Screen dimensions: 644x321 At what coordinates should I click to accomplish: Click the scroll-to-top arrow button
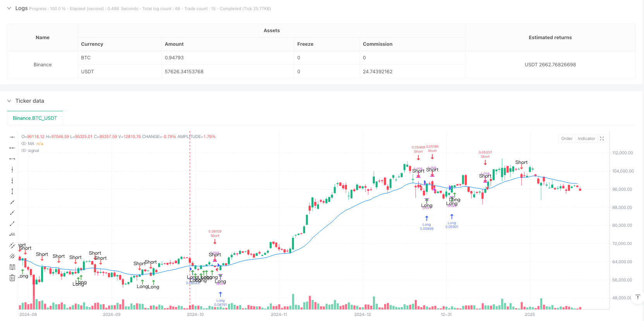pos(637,297)
